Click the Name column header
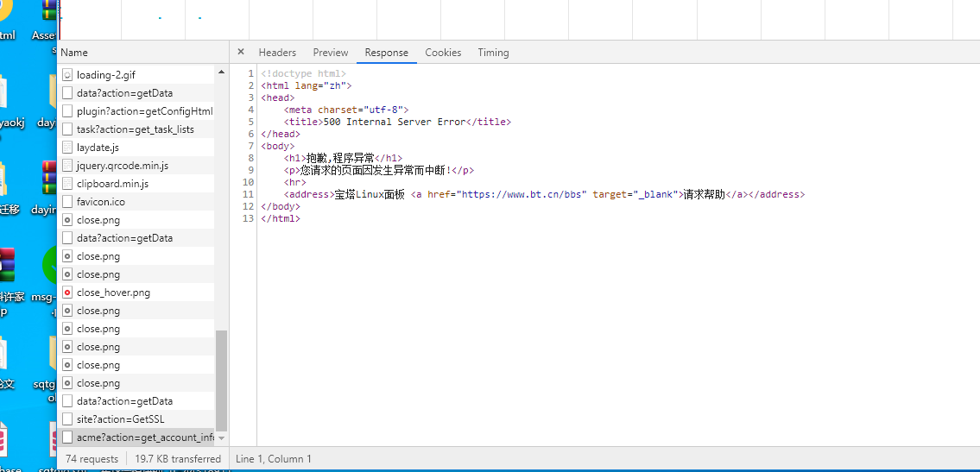 click(x=142, y=53)
